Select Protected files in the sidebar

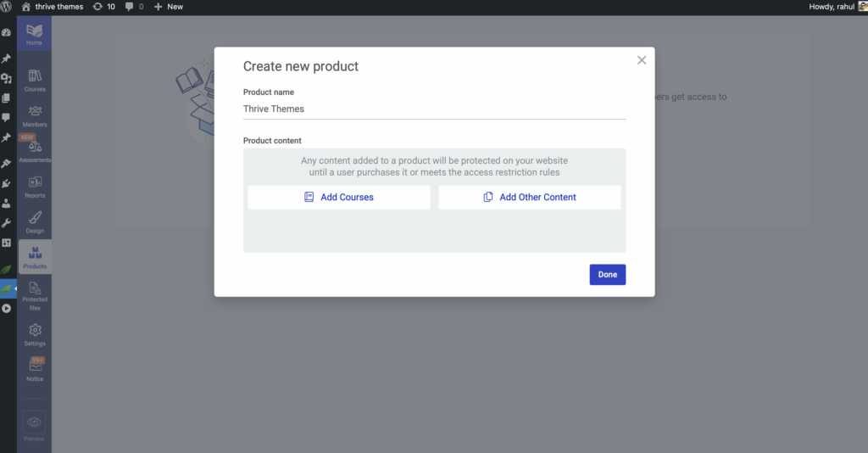35,295
